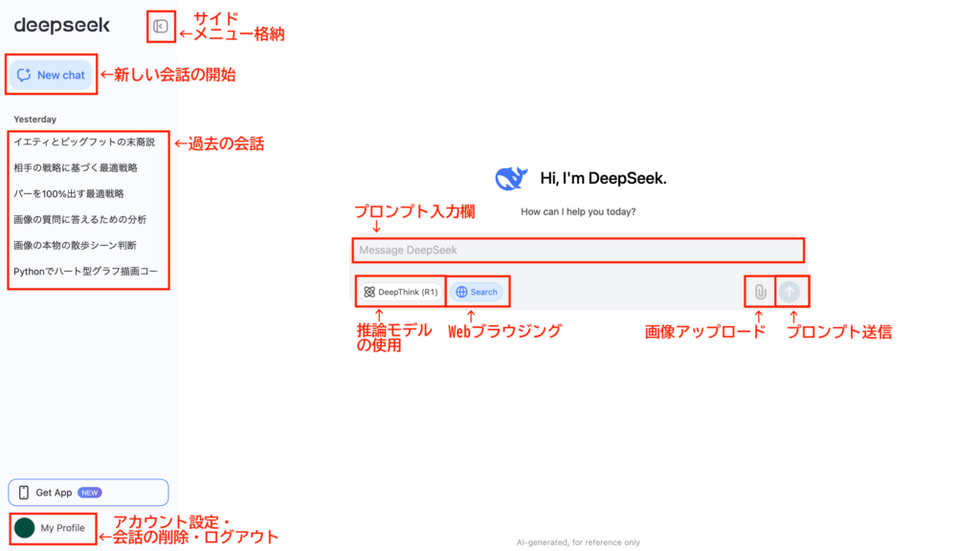Open the My Profile menu
The height and width of the screenshot is (551, 980).
coord(62,528)
